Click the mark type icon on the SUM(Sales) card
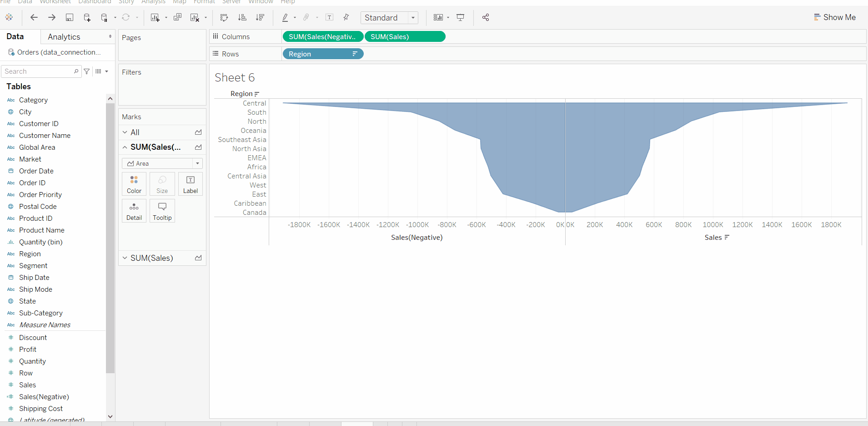 [x=198, y=258]
